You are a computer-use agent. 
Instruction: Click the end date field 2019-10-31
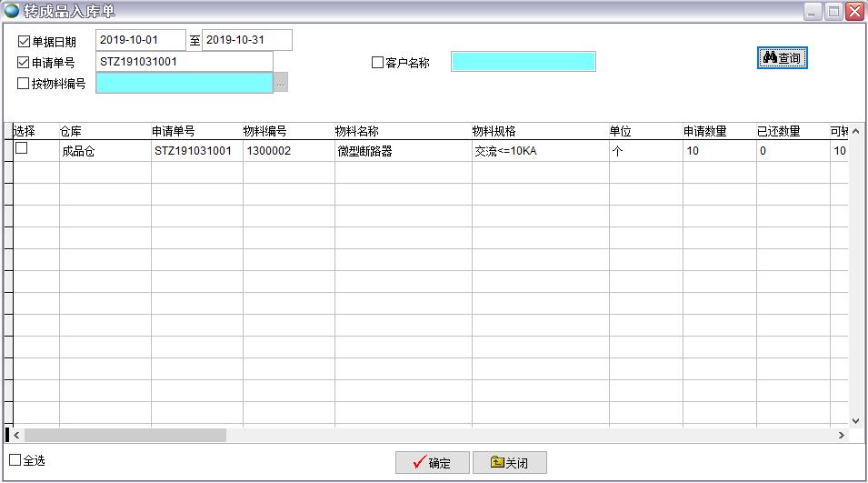[x=246, y=40]
